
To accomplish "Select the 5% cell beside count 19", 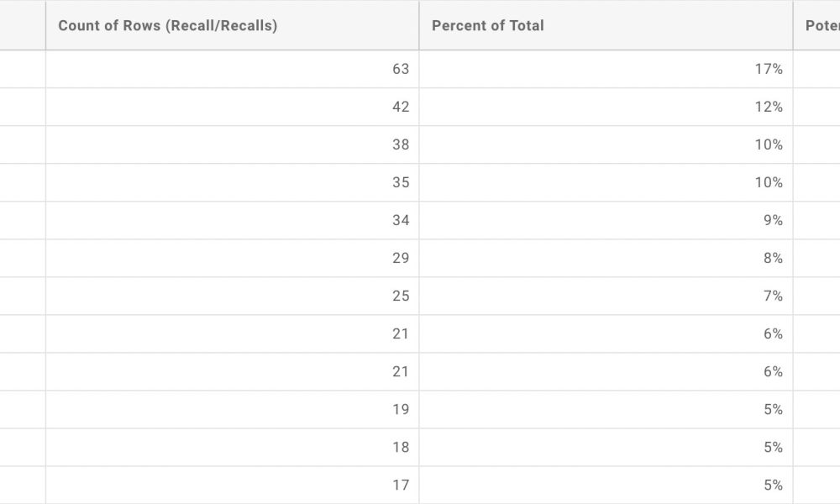I will [x=606, y=409].
